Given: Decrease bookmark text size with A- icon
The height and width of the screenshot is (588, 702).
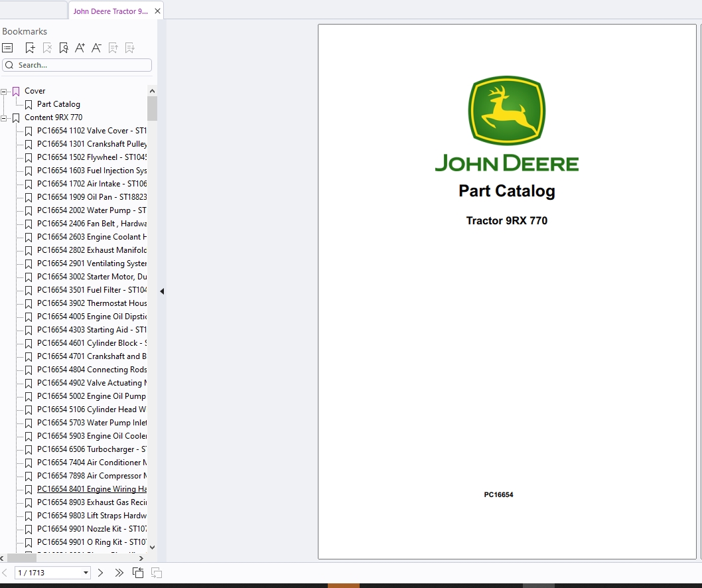Looking at the screenshot, I should [96, 47].
